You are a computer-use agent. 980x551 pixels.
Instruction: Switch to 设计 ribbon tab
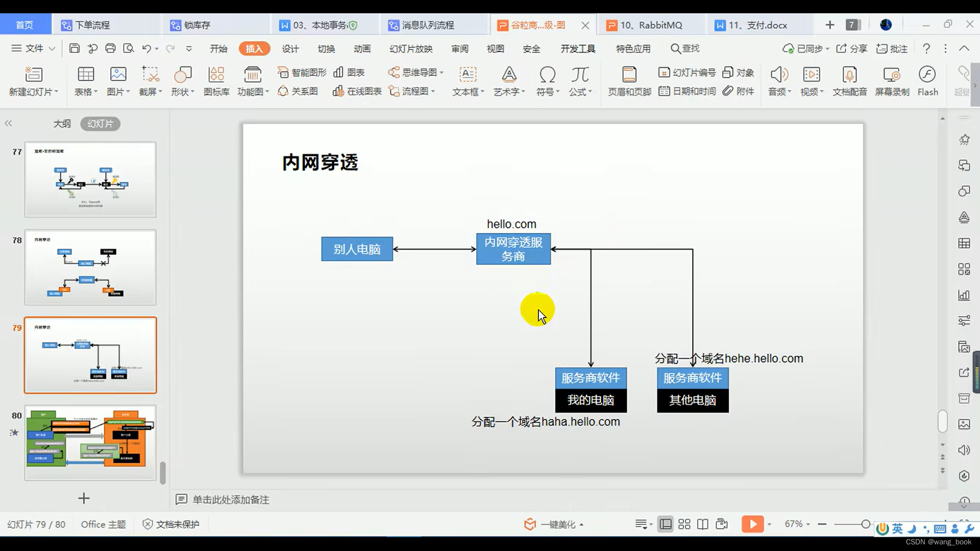point(291,48)
